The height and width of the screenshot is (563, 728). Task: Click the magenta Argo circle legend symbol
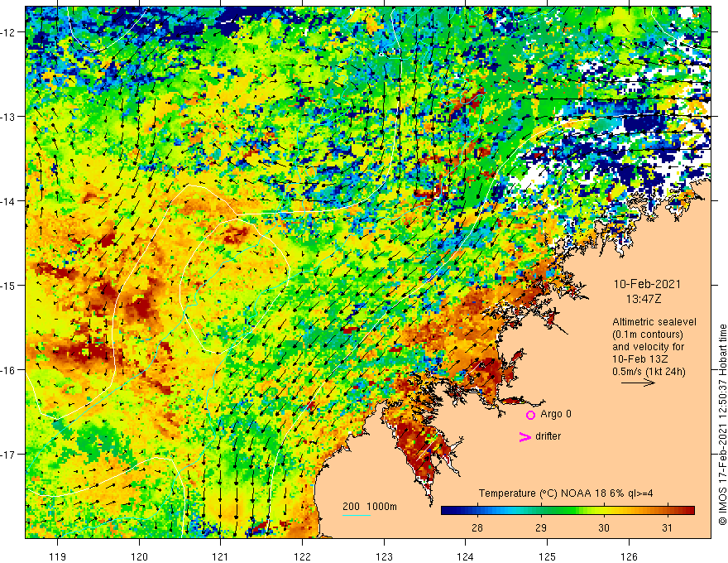click(530, 415)
